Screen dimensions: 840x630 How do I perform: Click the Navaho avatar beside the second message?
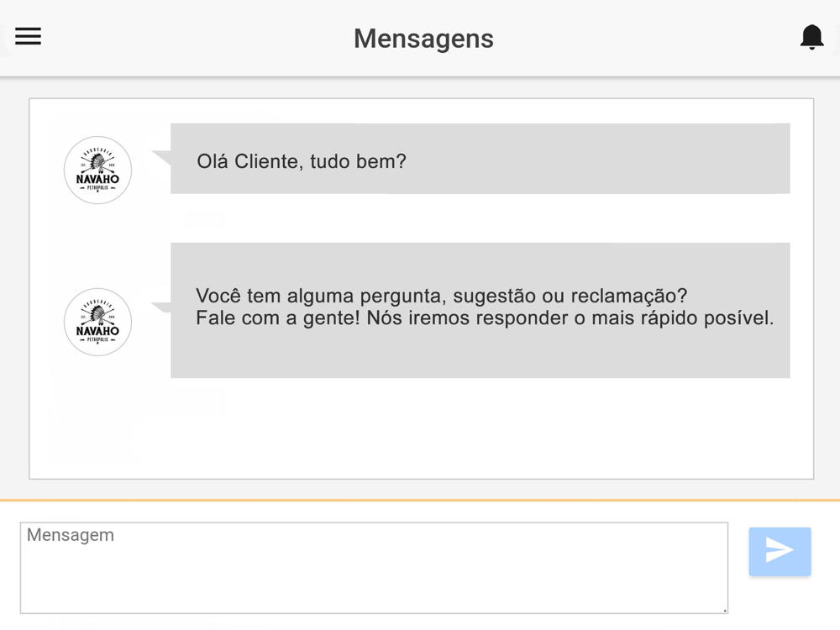coord(97,322)
